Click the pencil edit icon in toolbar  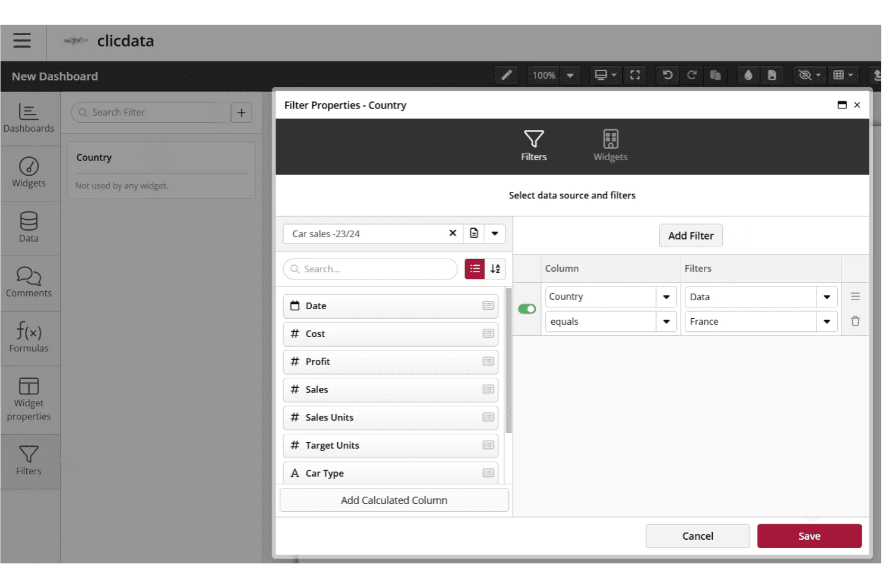coord(506,75)
